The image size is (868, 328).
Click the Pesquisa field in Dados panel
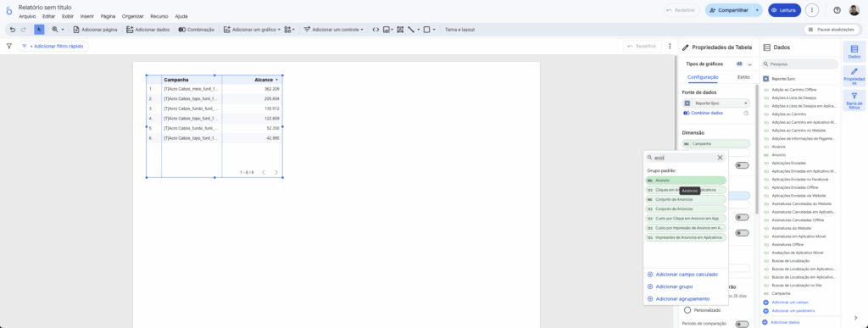800,64
